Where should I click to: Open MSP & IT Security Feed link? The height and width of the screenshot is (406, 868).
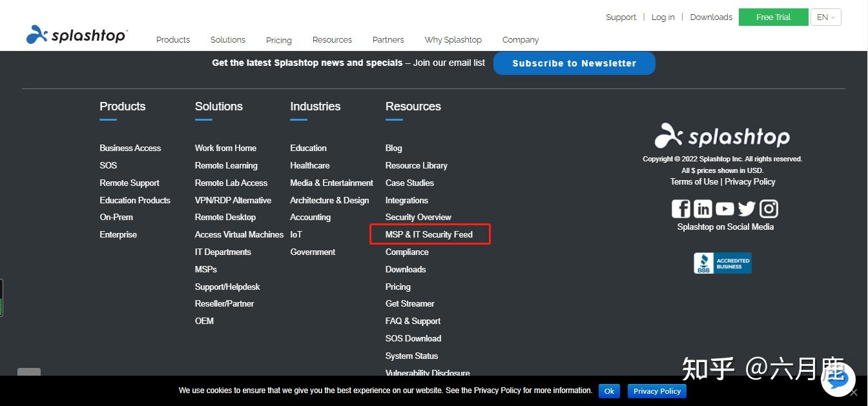[x=429, y=234]
